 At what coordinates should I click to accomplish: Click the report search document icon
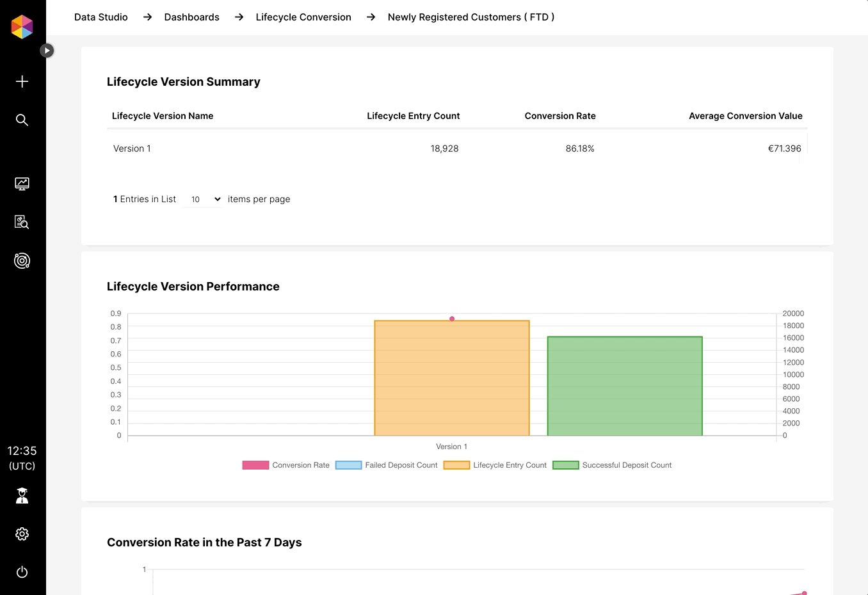point(22,222)
